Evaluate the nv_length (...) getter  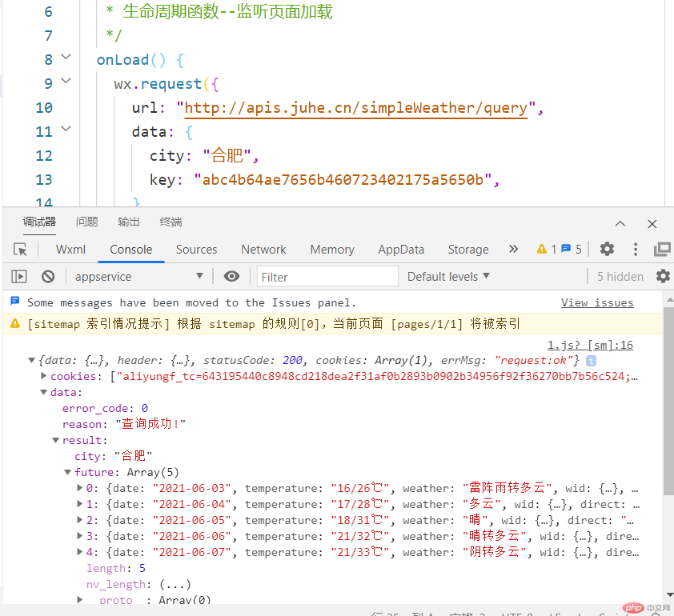pos(175,584)
